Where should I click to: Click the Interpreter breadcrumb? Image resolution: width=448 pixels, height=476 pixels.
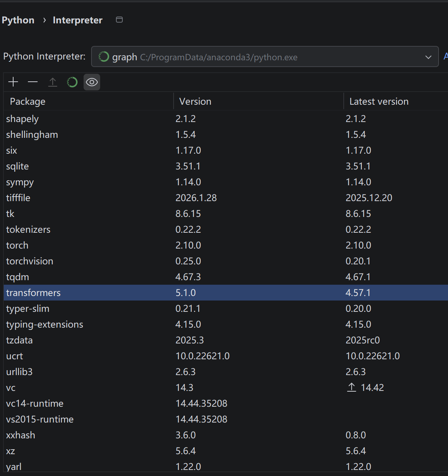tap(78, 20)
